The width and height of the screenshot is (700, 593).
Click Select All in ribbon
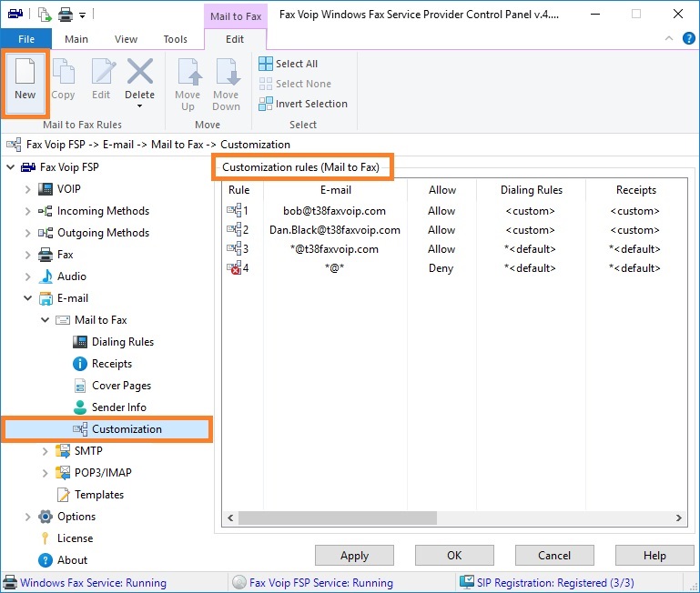[289, 64]
